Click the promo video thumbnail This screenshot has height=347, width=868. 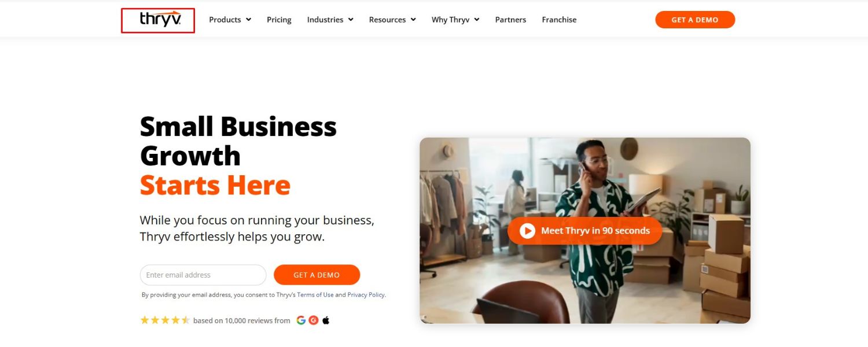click(585, 230)
